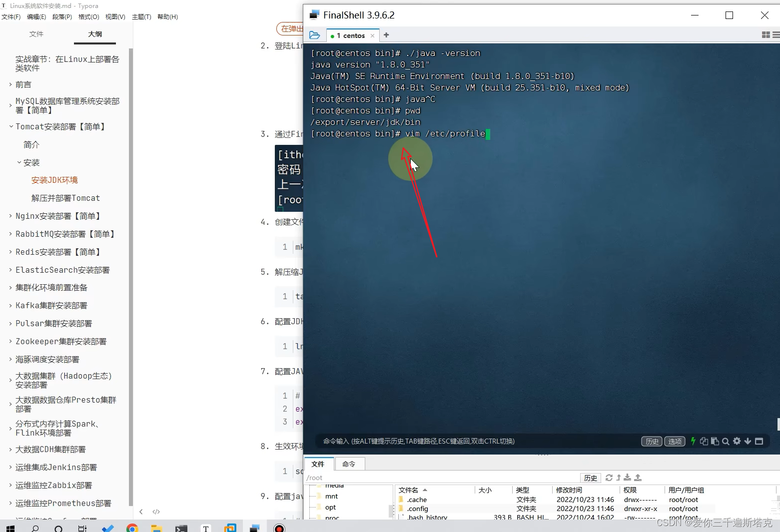This screenshot has width=780, height=532.
Task: Open Windows Start menu
Action: tap(10, 528)
